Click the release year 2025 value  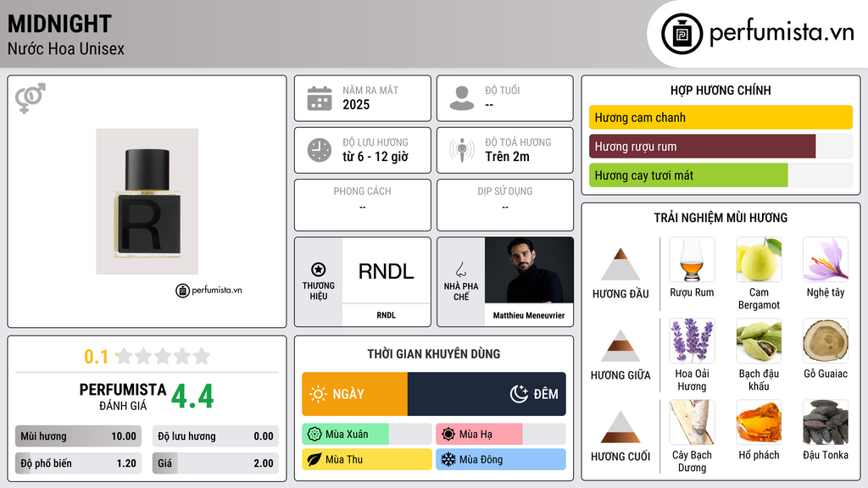coord(356,104)
